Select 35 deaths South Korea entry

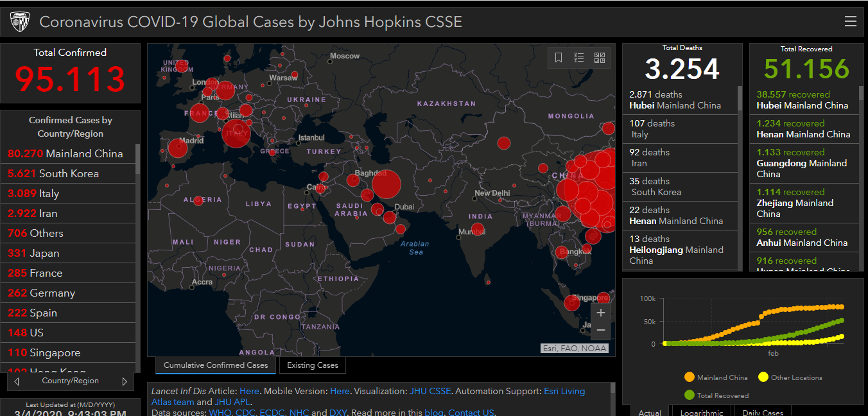(680, 187)
